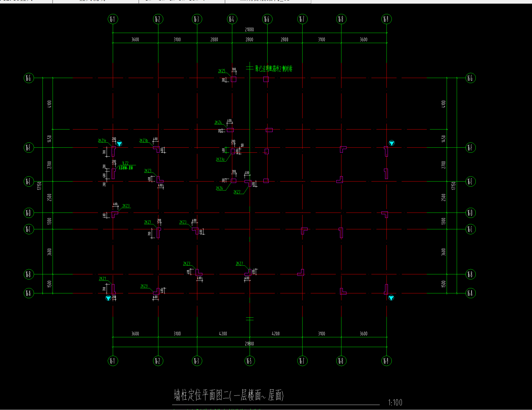Viewport: 532px width, 410px height.
Task: Click the right-side 1300 dimension text
Action: coord(443,221)
